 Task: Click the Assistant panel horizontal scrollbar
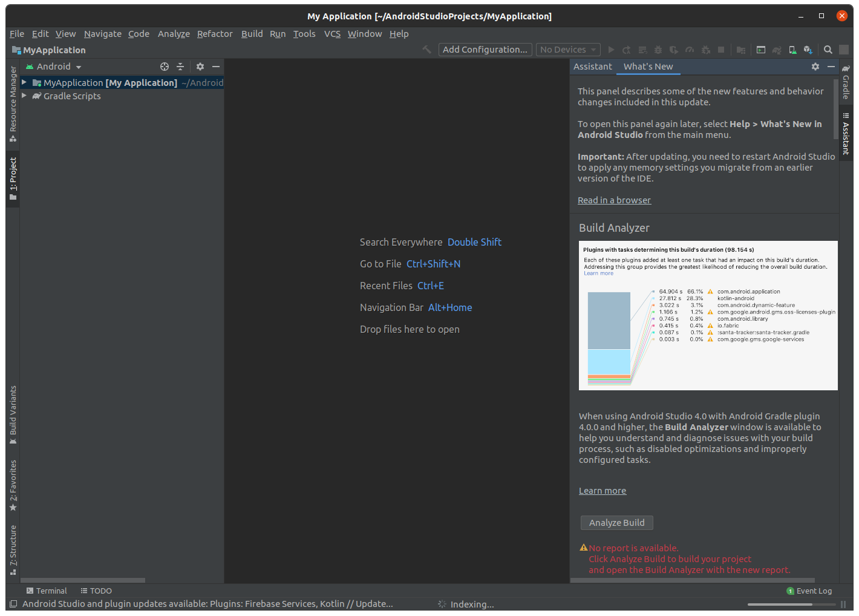[693, 580]
